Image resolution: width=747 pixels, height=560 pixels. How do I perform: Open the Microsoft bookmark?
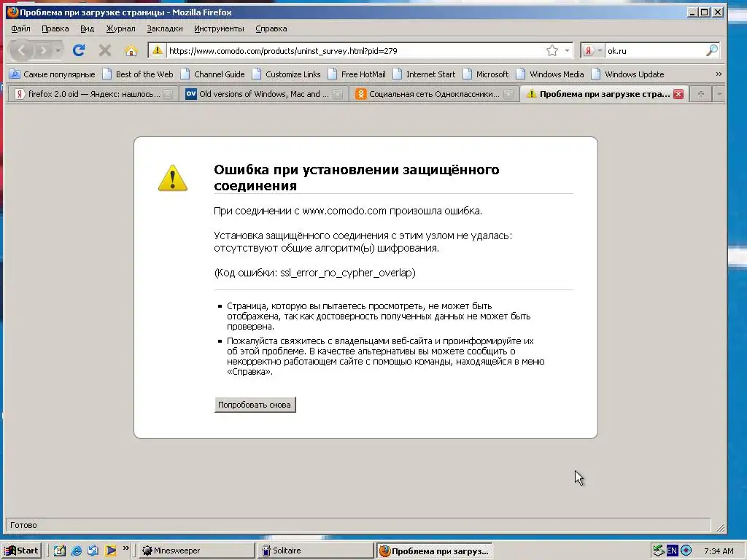(x=486, y=74)
